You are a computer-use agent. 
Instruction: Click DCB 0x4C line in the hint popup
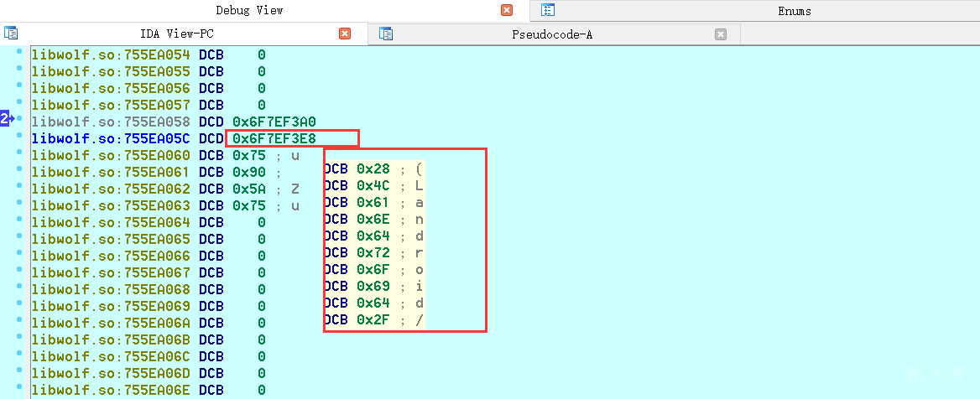374,186
